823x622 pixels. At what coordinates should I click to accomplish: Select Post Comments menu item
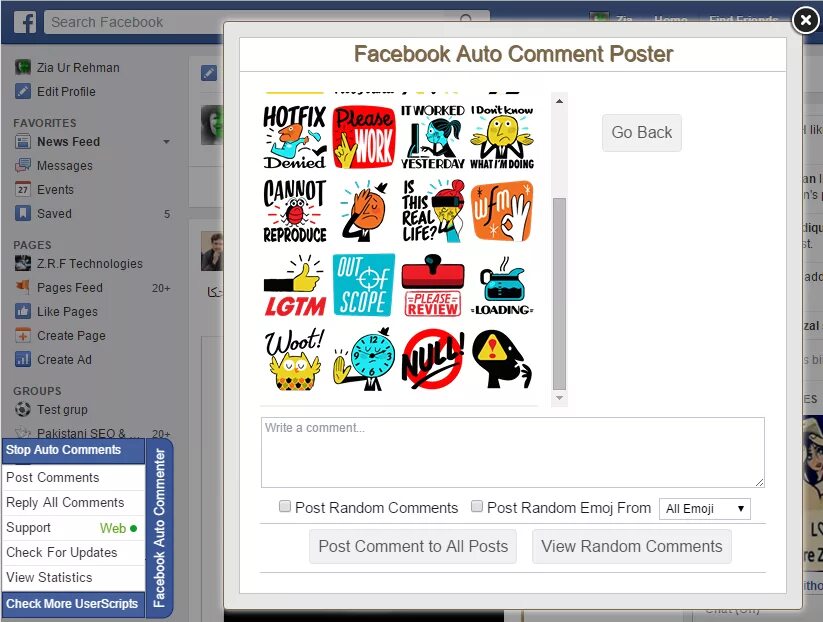point(73,477)
